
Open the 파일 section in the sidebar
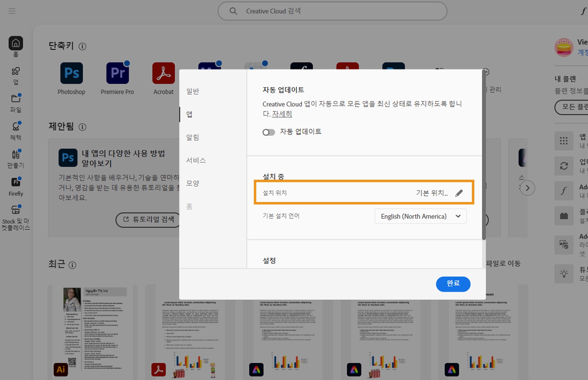(15, 102)
